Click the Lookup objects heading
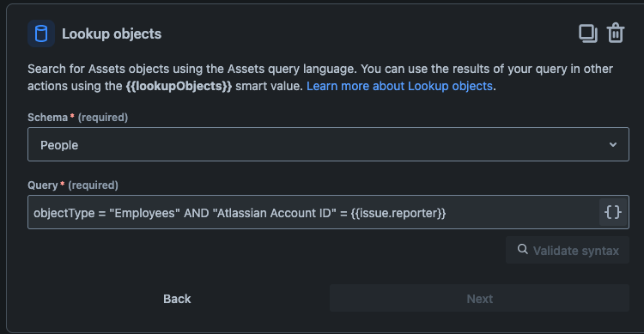The height and width of the screenshot is (334, 644). tap(112, 33)
